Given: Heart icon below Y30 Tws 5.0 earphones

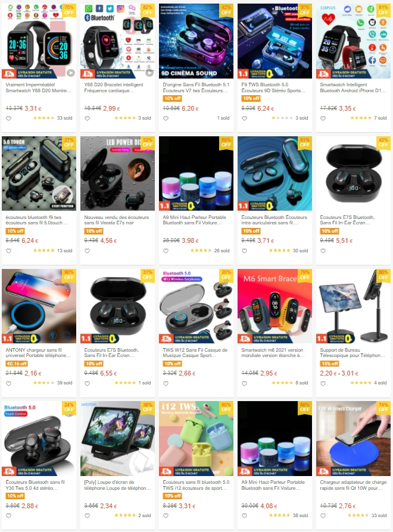Looking at the screenshot, I should point(9,516).
